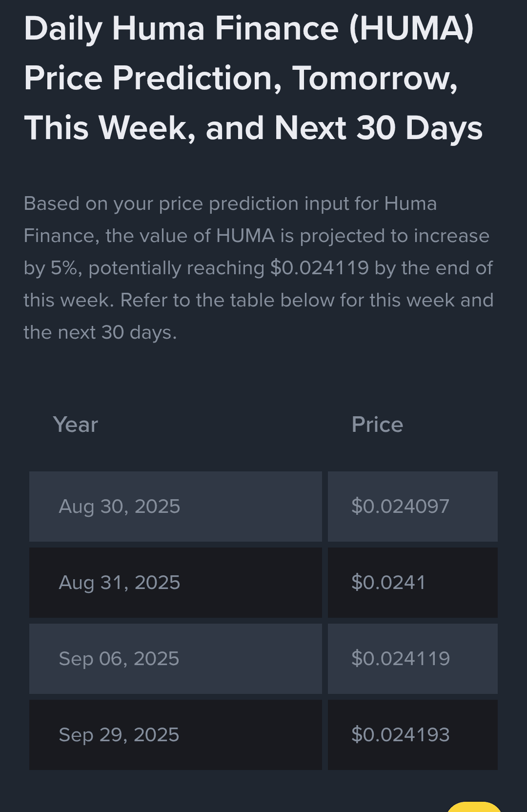
Task: Click the (HUMA) ticker in the heading
Action: (x=411, y=28)
